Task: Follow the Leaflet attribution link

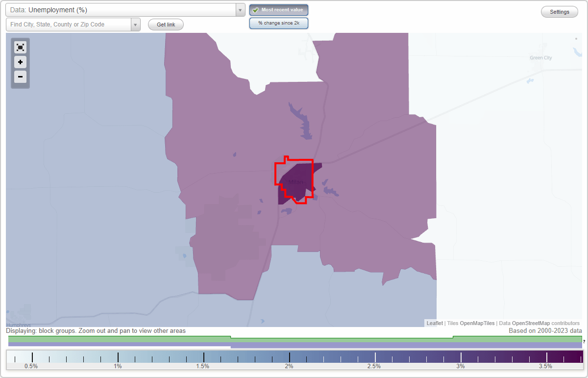Action: pyautogui.click(x=435, y=323)
